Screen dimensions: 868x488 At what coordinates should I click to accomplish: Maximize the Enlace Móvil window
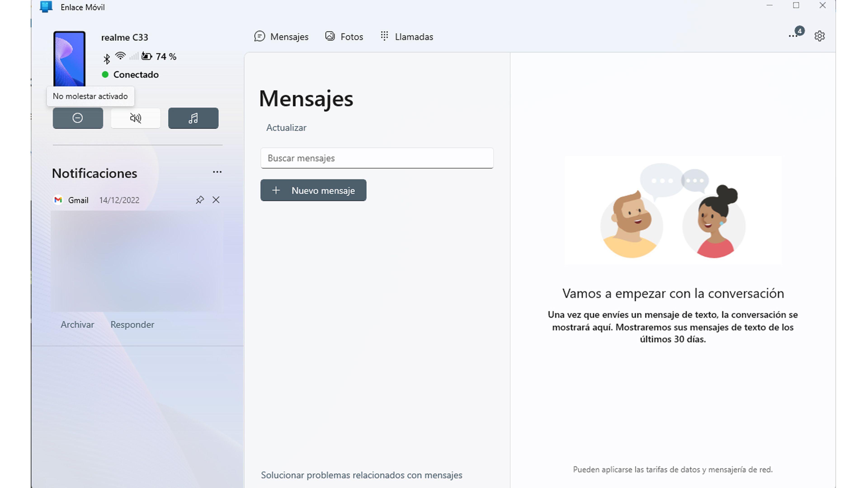click(x=796, y=6)
